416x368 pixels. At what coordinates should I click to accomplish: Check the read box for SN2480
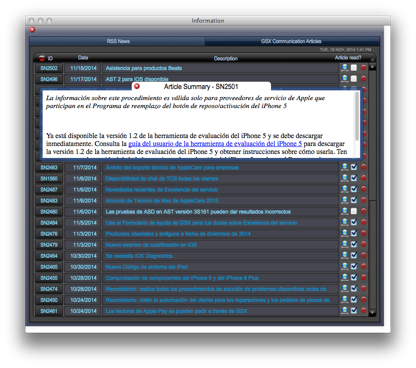(x=354, y=211)
